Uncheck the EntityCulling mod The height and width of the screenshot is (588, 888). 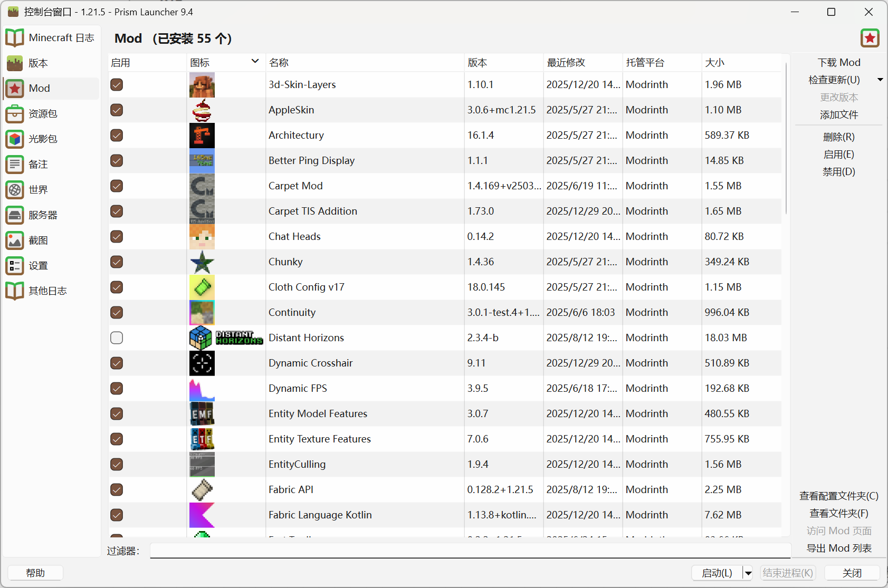[117, 465]
